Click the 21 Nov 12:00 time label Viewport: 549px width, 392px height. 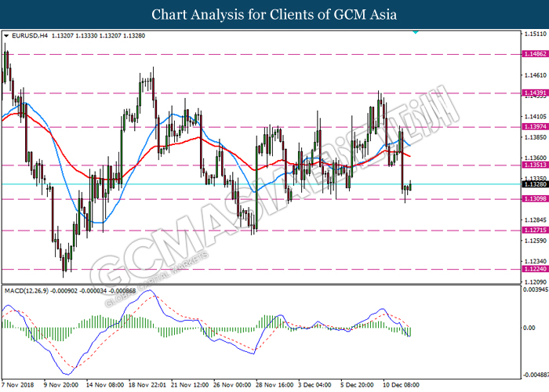point(190,385)
